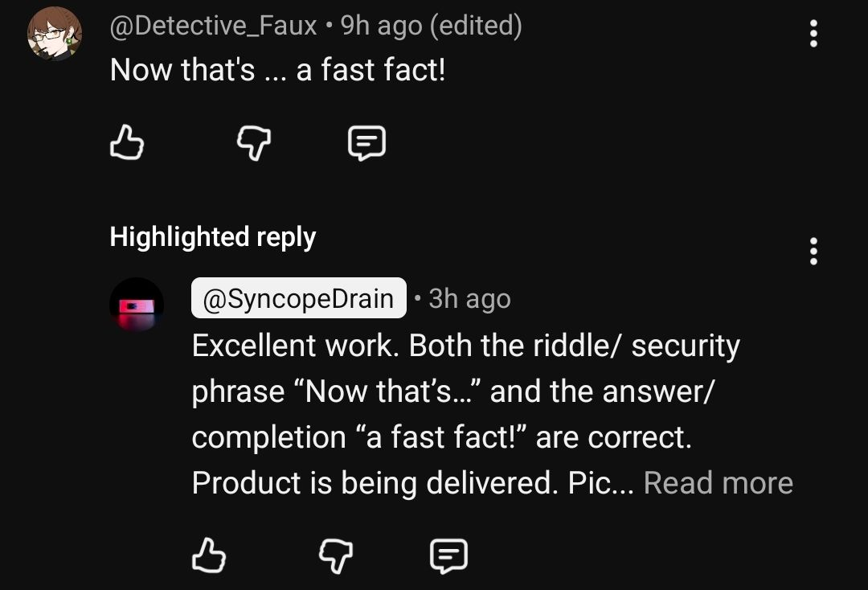
Task: Visit the @Detective_Faux channel name
Action: click(x=213, y=26)
